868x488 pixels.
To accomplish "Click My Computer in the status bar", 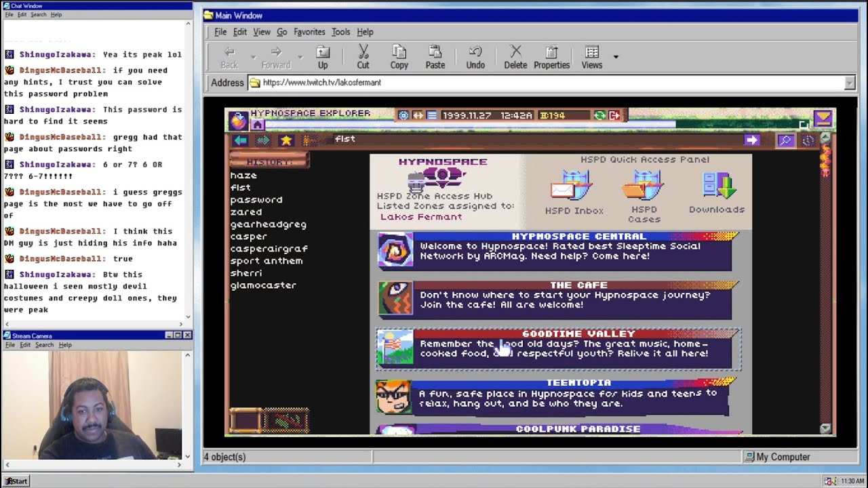I will (x=776, y=457).
